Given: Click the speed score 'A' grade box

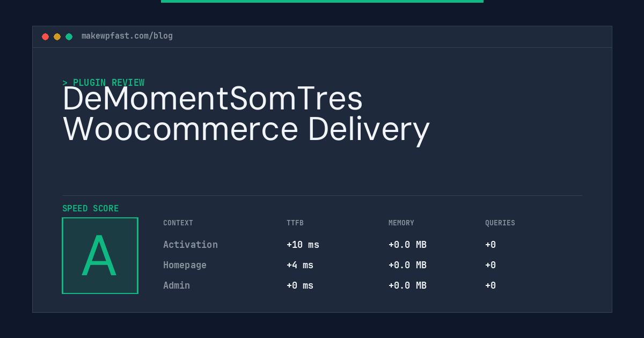Looking at the screenshot, I should pos(100,255).
